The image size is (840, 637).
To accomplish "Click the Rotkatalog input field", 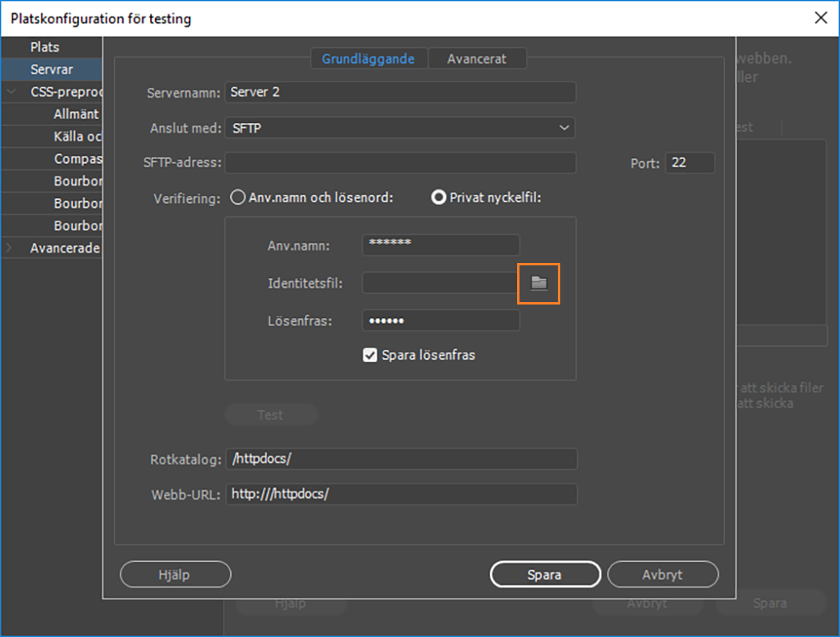I will click(x=401, y=459).
